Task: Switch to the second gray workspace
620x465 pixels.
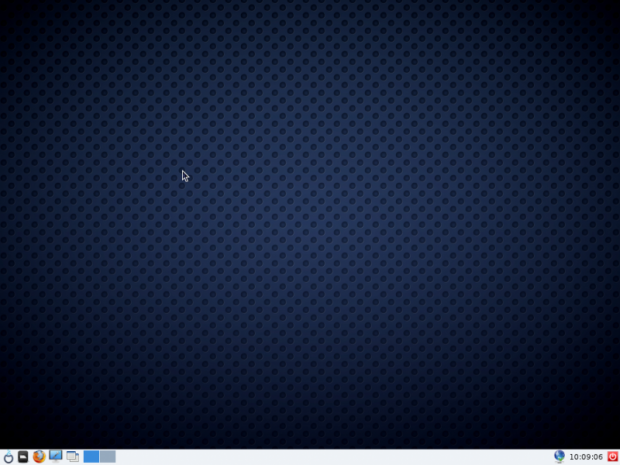Action: coord(108,457)
